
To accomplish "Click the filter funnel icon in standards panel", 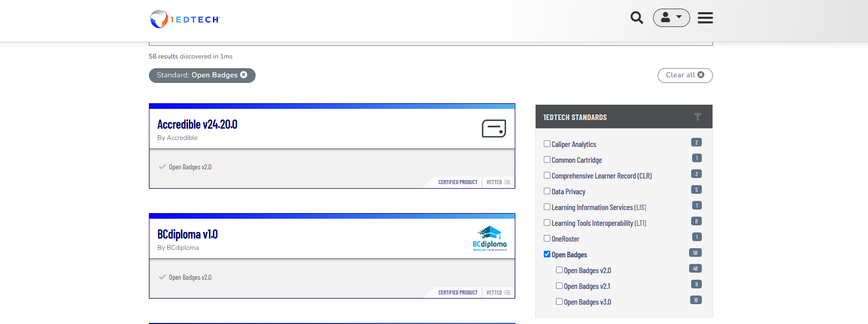I will coord(698,117).
